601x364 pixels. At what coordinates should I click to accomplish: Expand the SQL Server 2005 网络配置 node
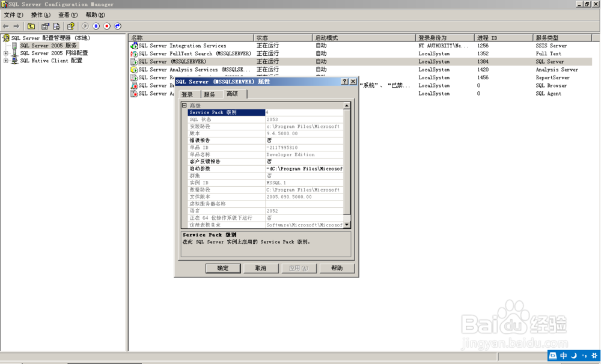tap(5, 53)
